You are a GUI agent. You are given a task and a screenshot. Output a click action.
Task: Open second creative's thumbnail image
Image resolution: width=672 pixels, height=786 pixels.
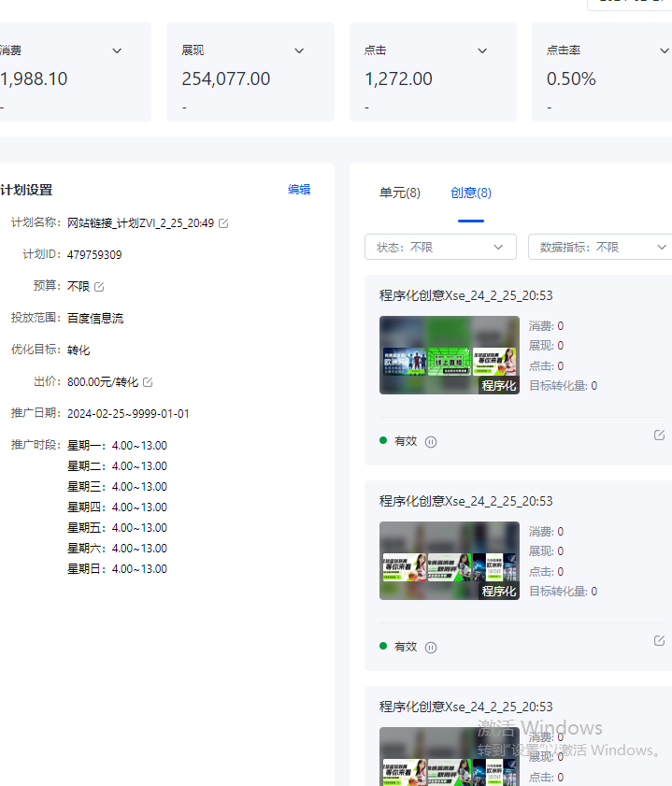point(450,561)
